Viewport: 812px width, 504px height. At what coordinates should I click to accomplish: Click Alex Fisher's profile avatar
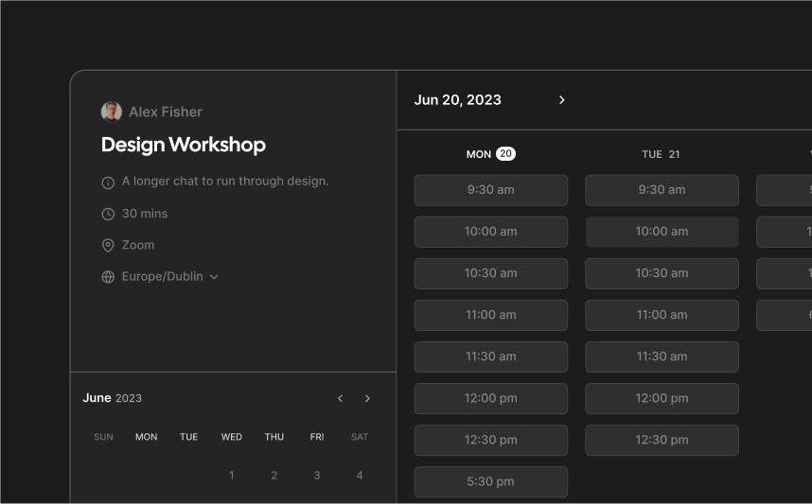point(112,112)
